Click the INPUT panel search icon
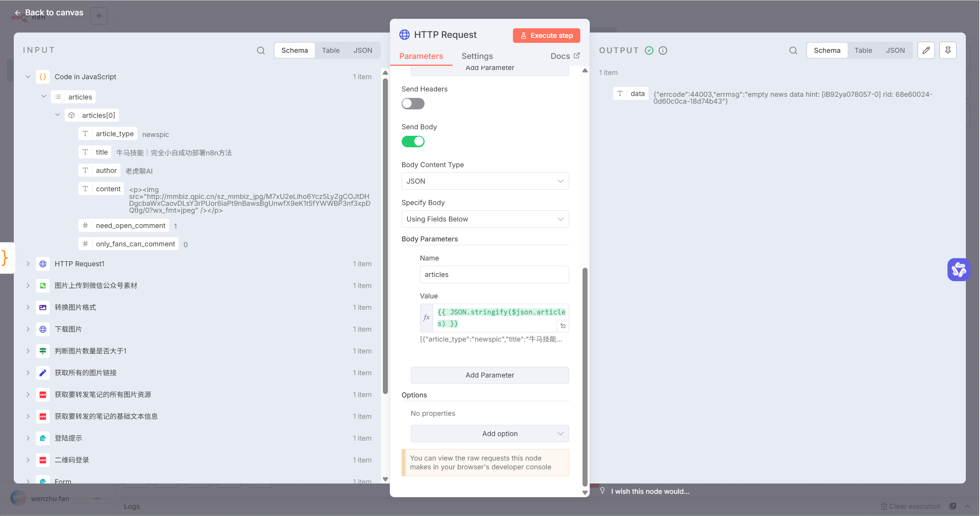This screenshot has width=980, height=516. (260, 50)
